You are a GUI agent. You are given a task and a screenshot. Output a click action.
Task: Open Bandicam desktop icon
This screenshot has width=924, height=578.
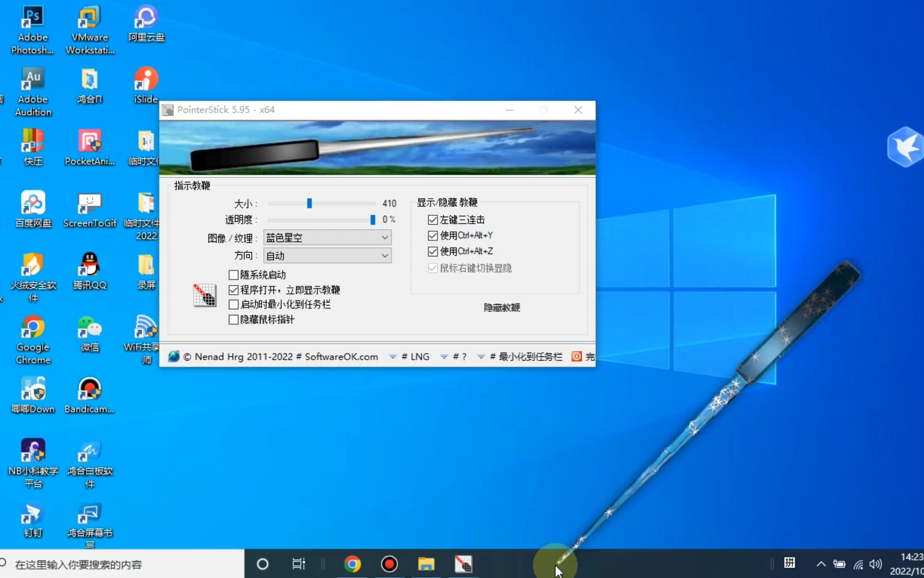point(90,395)
